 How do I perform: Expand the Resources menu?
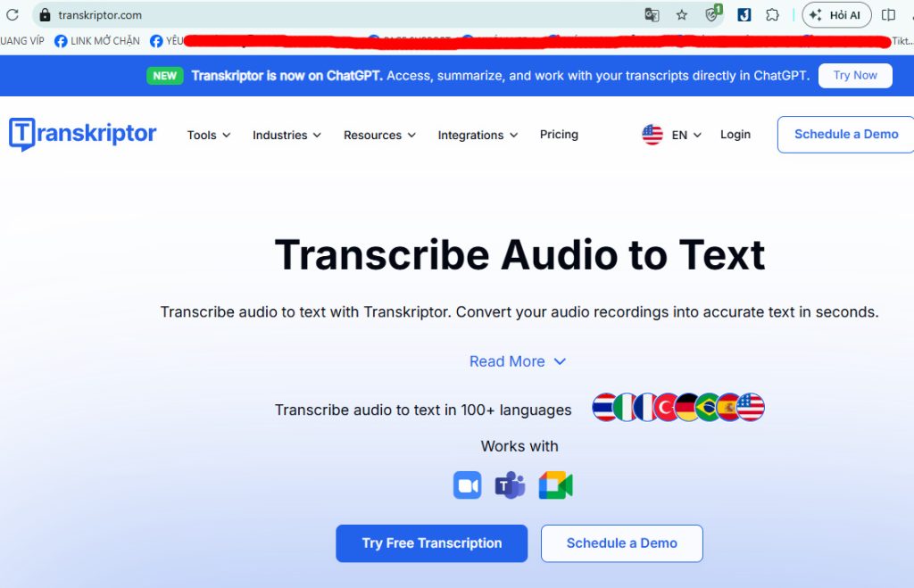pos(379,136)
